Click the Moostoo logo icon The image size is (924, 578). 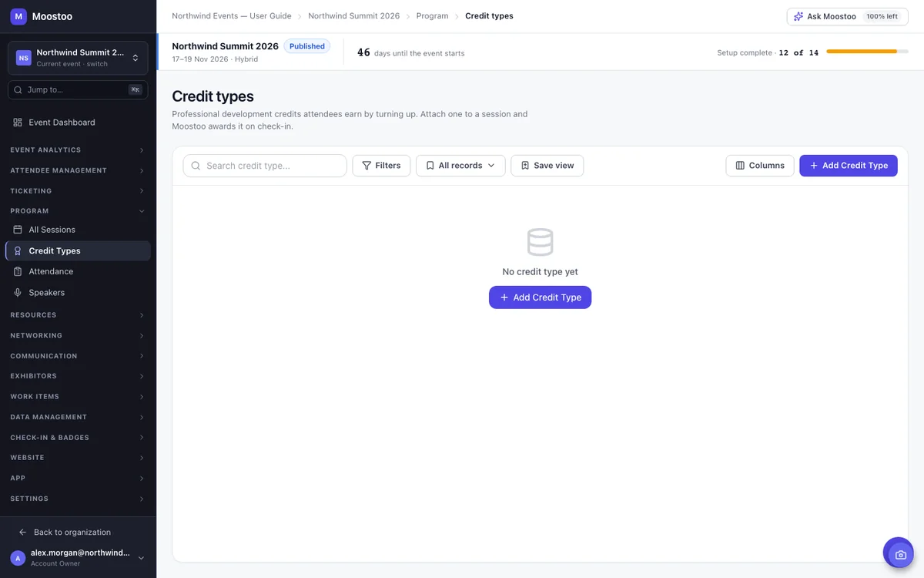coord(18,16)
